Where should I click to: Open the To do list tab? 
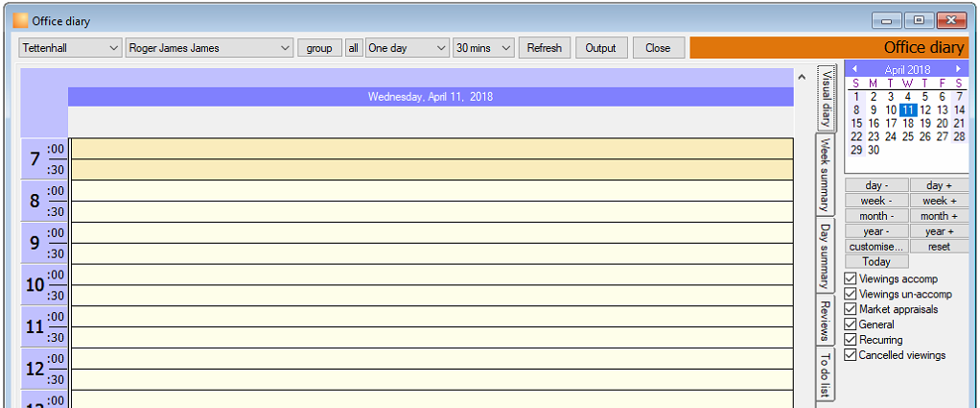pyautogui.click(x=826, y=375)
